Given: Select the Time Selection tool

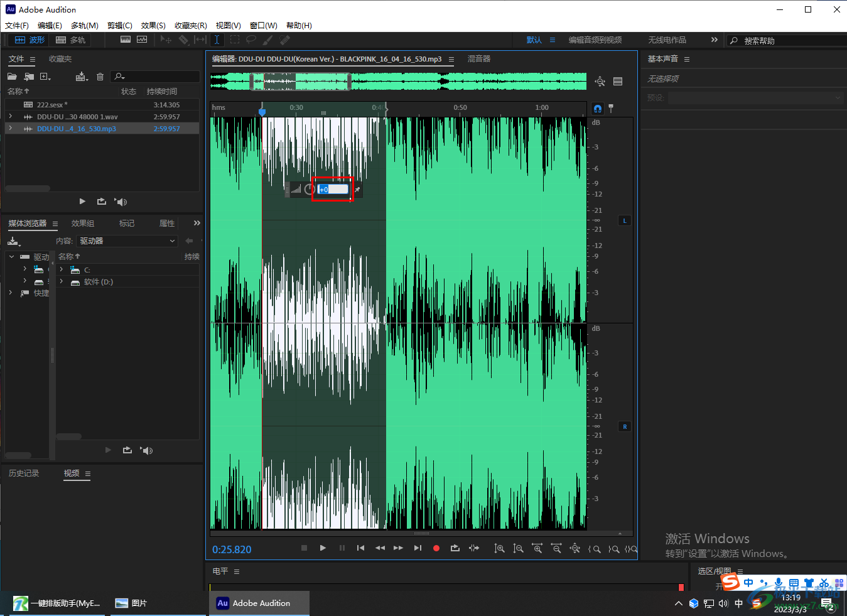Looking at the screenshot, I should [217, 40].
